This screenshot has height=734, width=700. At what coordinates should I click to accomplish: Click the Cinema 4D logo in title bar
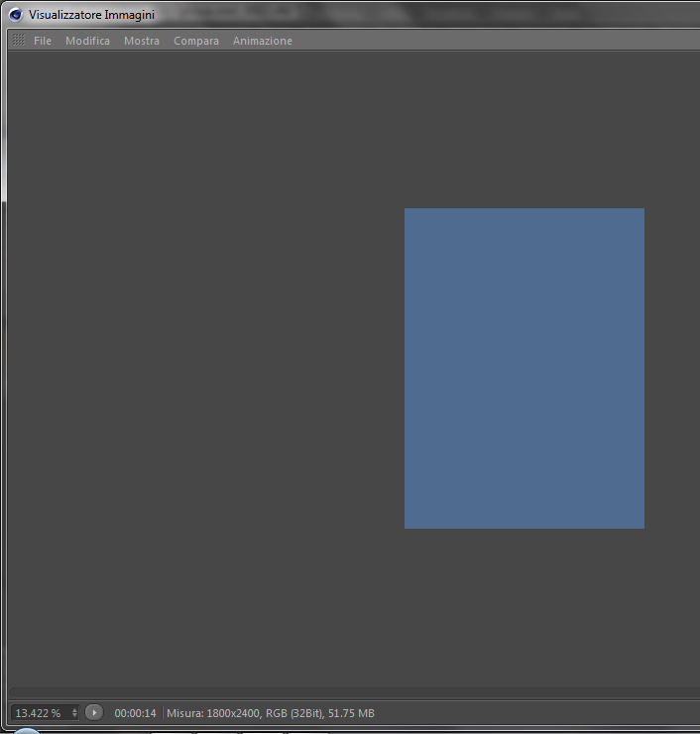[x=16, y=15]
